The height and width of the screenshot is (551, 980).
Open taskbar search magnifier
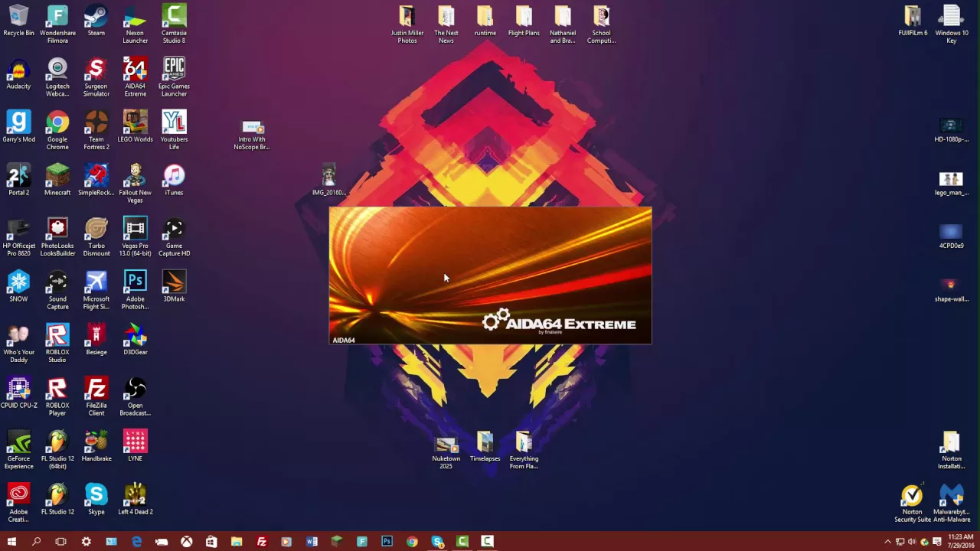36,542
